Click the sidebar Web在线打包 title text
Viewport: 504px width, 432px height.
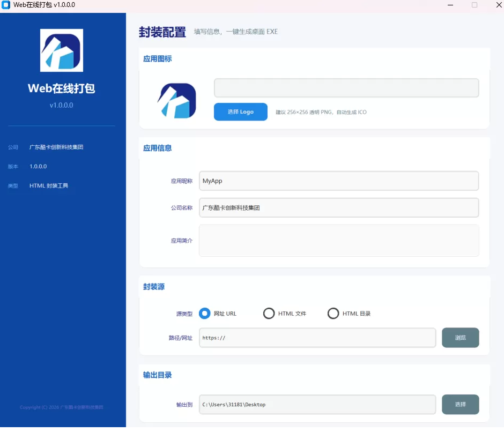coord(62,88)
